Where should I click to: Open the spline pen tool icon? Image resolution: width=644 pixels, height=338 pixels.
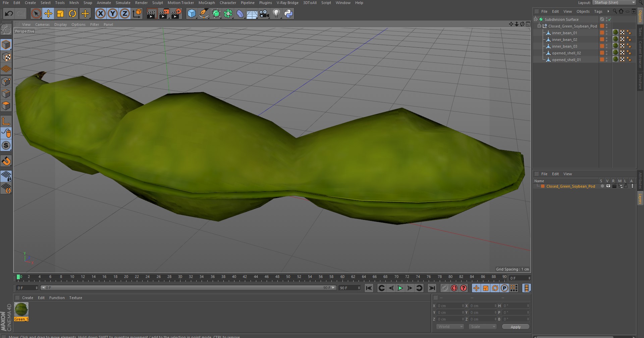[204, 14]
